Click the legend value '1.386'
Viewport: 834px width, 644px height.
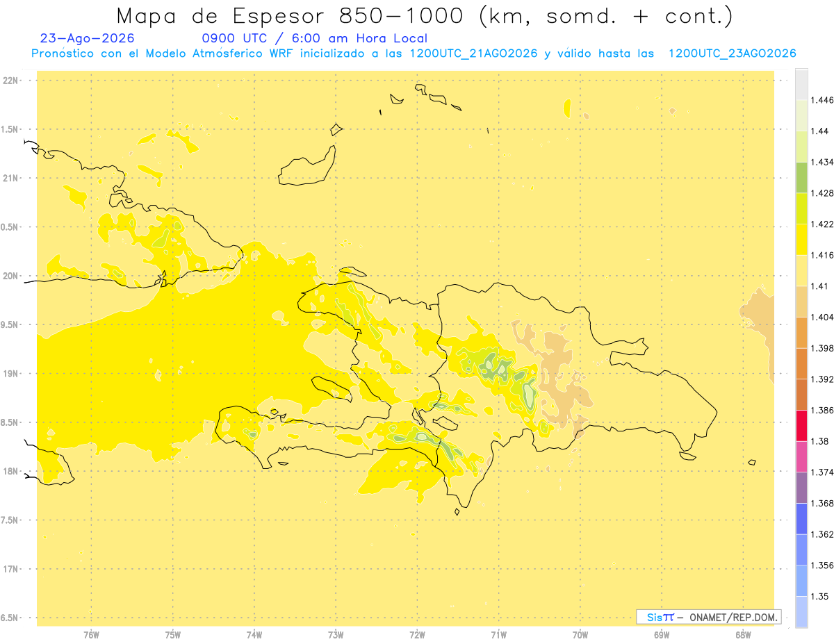pos(822,411)
